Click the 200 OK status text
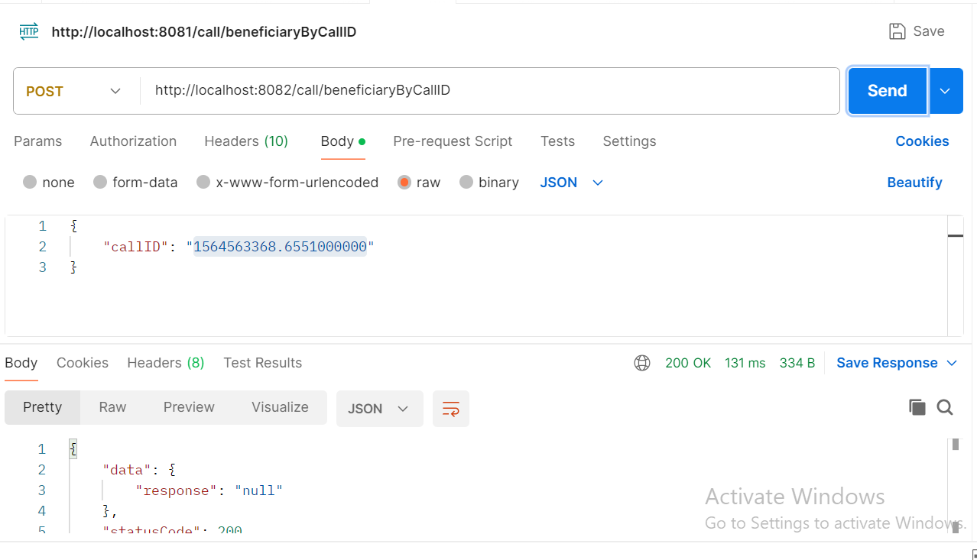Screen dimensions: 977x560 tap(688, 363)
